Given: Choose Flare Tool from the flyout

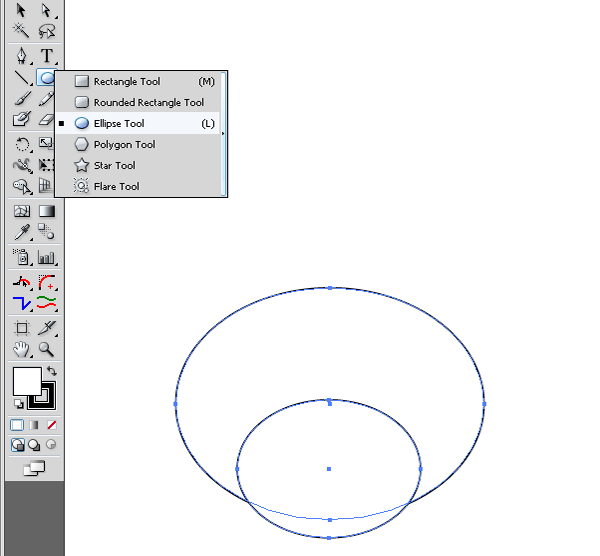Looking at the screenshot, I should tap(138, 187).
